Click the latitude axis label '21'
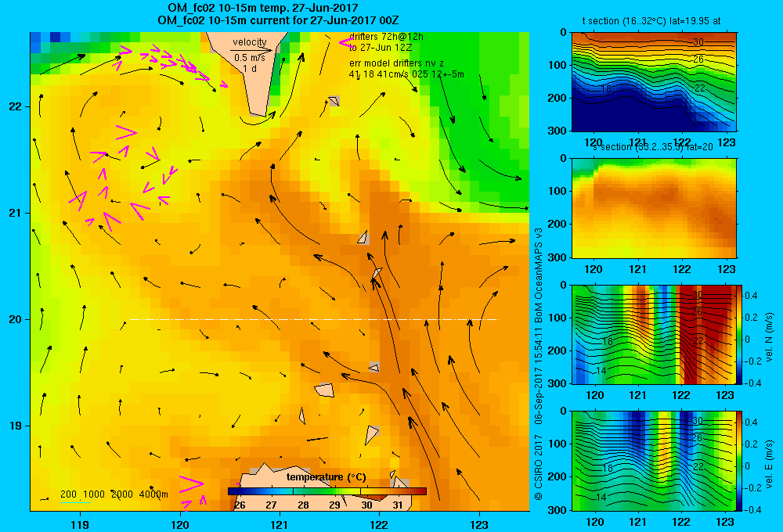 16,213
